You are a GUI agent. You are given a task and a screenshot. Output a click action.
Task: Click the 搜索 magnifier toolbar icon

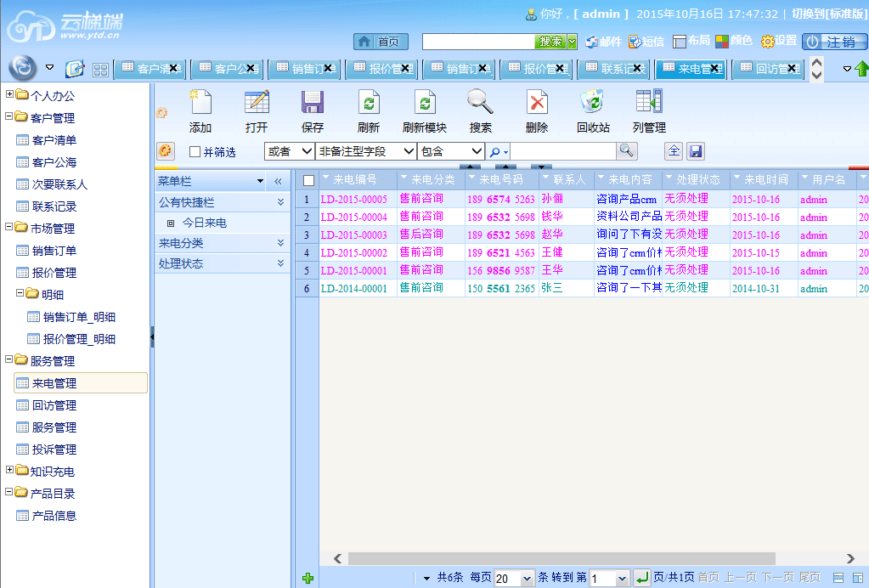[x=480, y=103]
